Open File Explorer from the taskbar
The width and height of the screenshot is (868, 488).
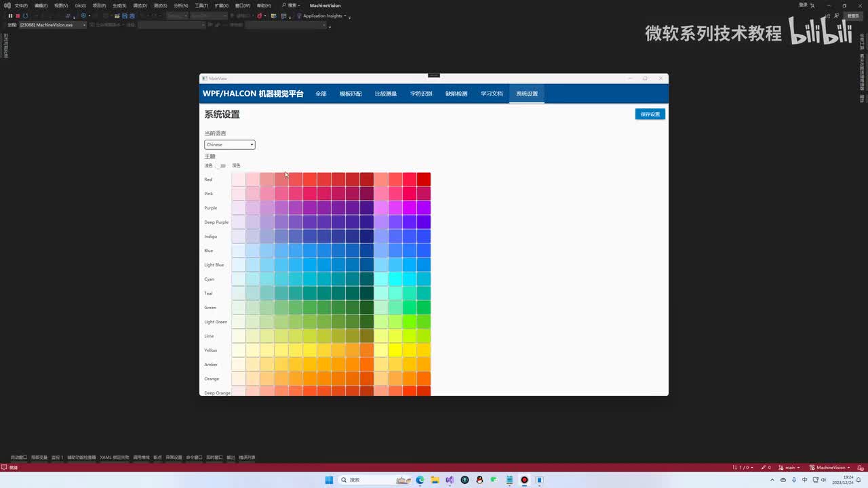click(x=435, y=480)
